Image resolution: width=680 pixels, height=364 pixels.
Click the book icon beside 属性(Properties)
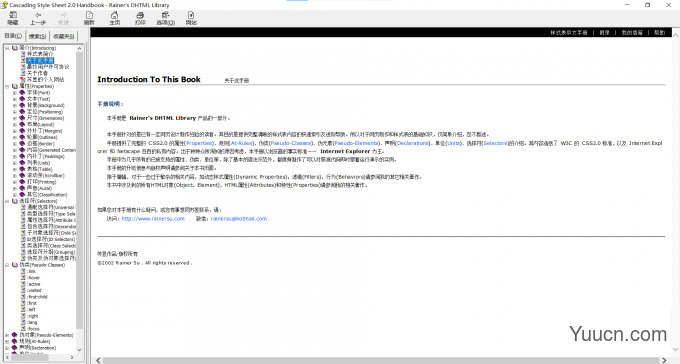(x=15, y=86)
